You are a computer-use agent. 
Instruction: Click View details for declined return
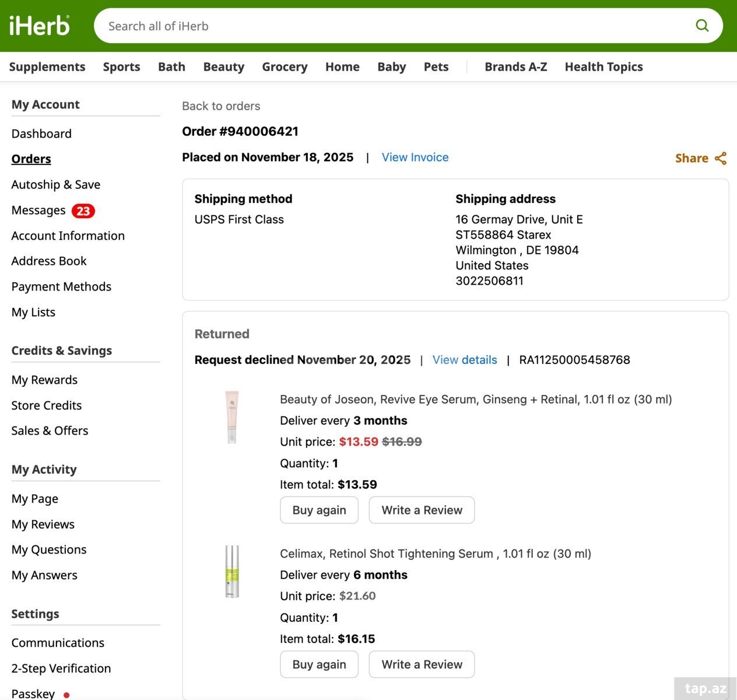click(465, 360)
